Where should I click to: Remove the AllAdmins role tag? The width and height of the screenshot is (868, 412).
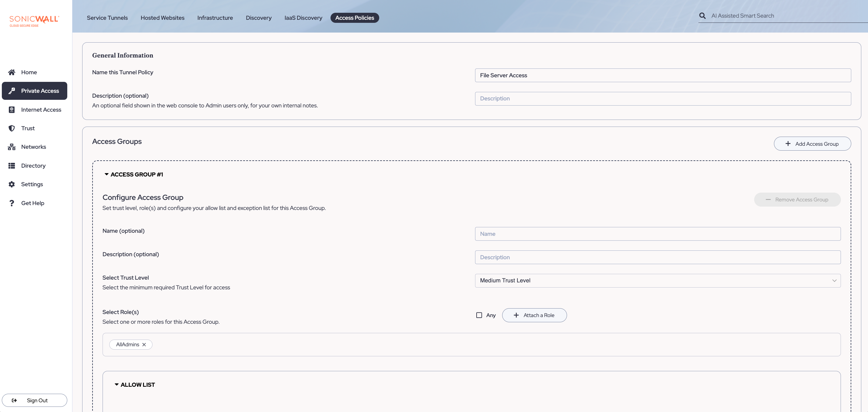pos(144,344)
